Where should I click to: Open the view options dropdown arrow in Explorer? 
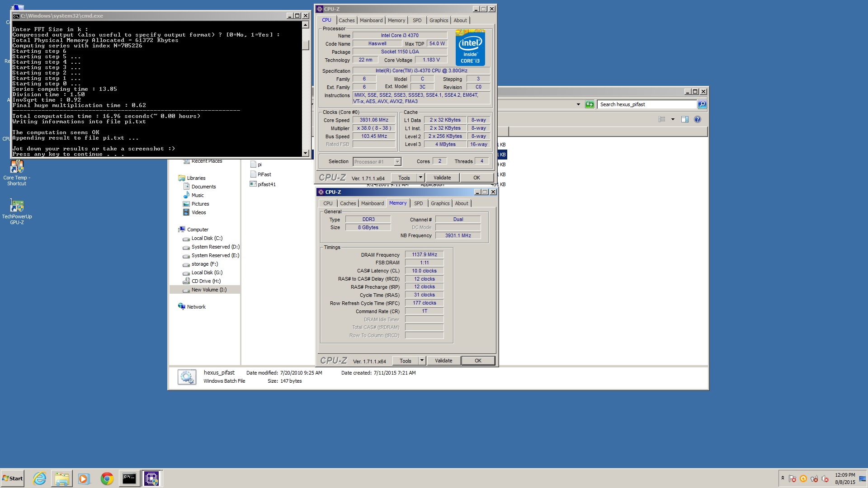pos(673,119)
